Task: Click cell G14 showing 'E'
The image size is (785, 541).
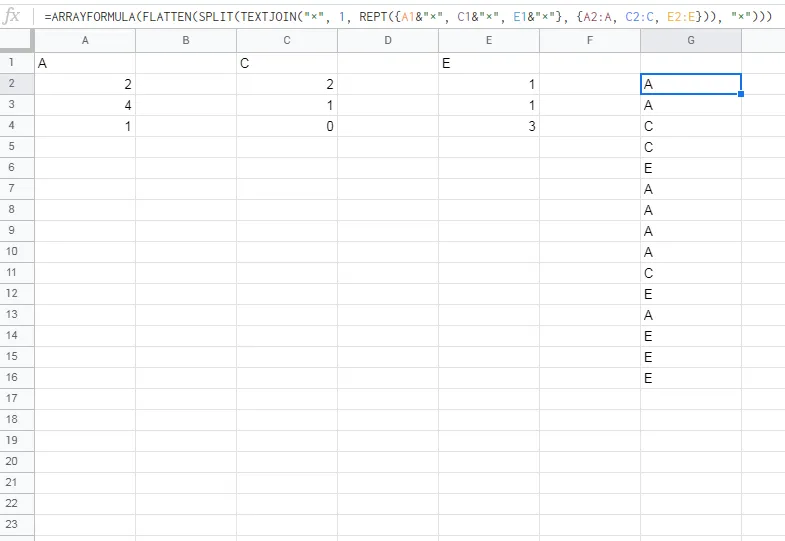Action: click(691, 336)
